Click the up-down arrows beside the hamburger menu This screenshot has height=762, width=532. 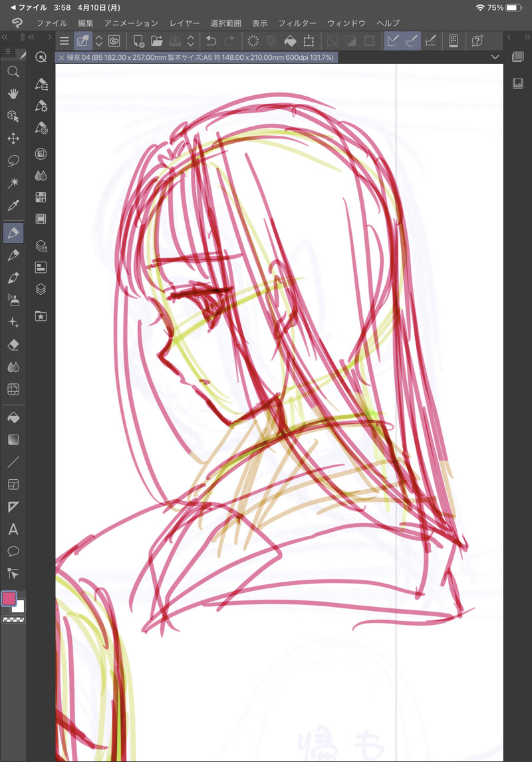click(98, 41)
